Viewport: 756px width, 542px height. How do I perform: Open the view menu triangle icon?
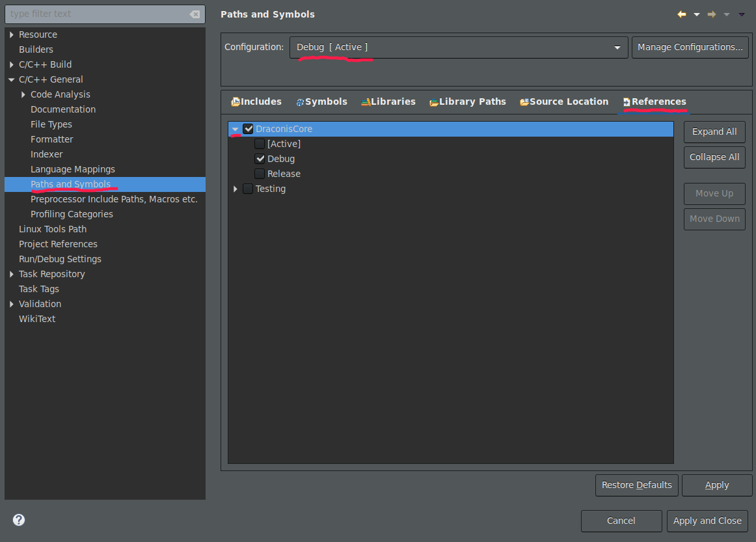pyautogui.click(x=742, y=14)
